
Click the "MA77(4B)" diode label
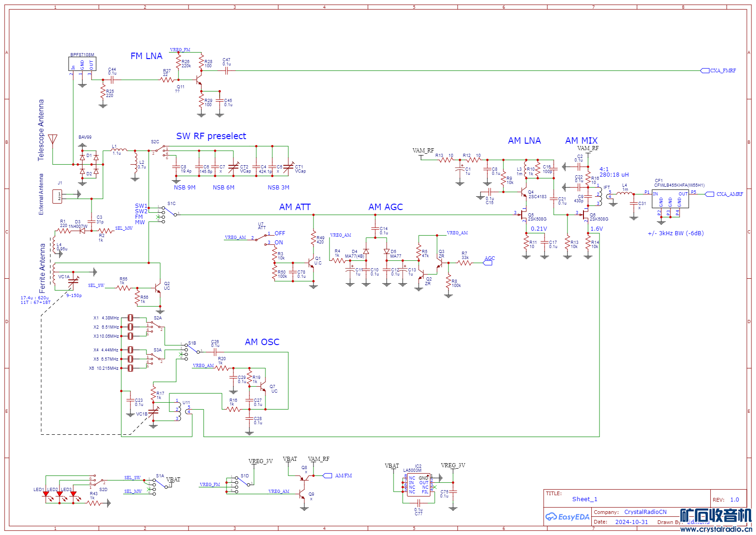355,256
